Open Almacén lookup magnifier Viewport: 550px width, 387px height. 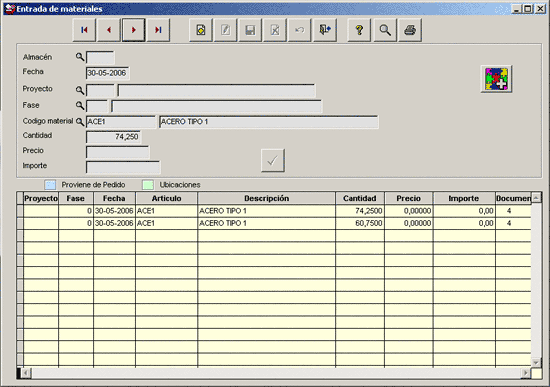tap(80, 57)
